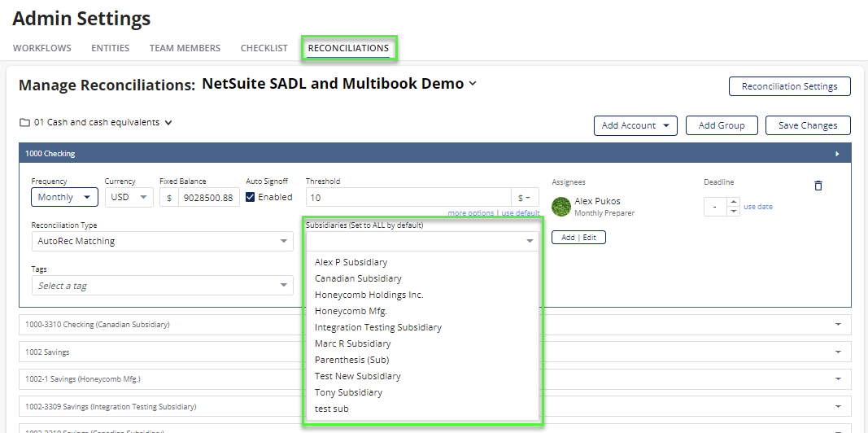Toggle the Auto Signoff Enabled checkbox

click(x=251, y=197)
